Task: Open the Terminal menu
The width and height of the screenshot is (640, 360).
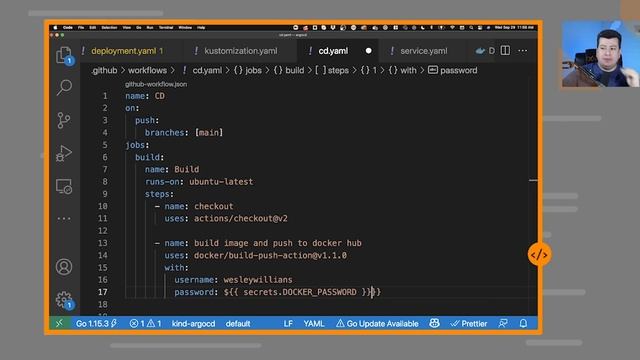Action: 166,27
